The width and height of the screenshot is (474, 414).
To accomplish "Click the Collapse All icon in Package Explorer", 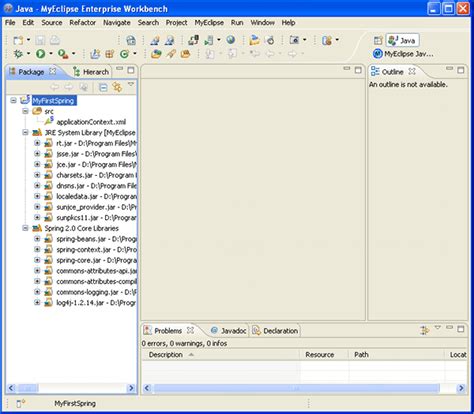I will (x=103, y=87).
